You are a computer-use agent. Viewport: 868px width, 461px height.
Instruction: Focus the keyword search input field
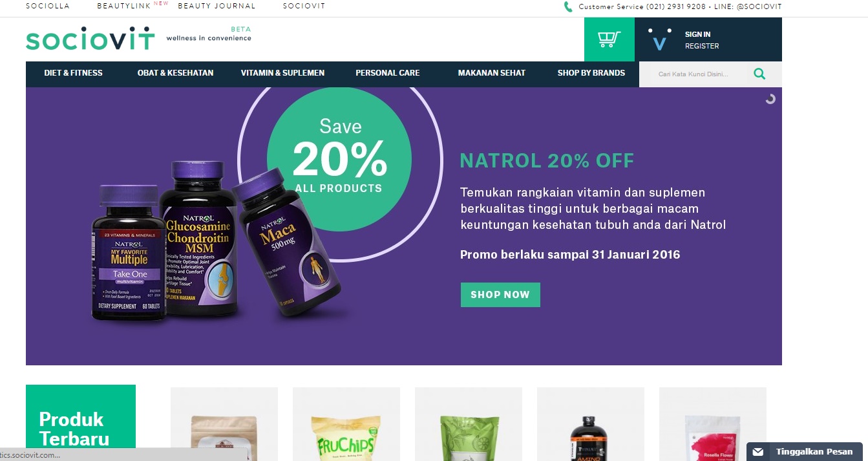pyautogui.click(x=695, y=74)
